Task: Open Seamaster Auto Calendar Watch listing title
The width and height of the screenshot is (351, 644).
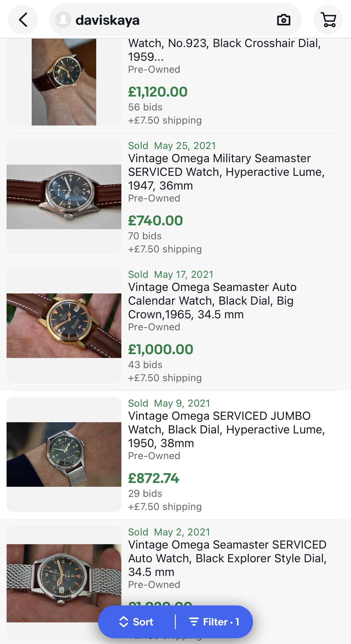Action: point(212,301)
